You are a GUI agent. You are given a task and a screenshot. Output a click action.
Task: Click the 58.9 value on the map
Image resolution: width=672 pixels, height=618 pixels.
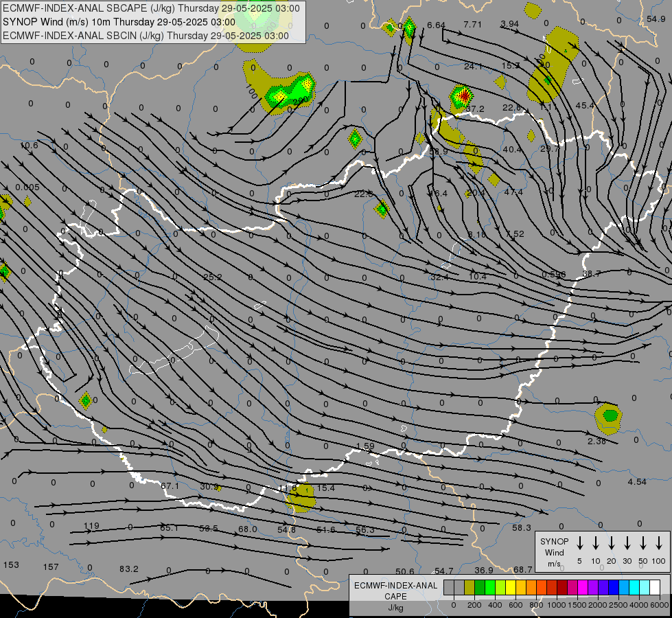[x=439, y=151]
